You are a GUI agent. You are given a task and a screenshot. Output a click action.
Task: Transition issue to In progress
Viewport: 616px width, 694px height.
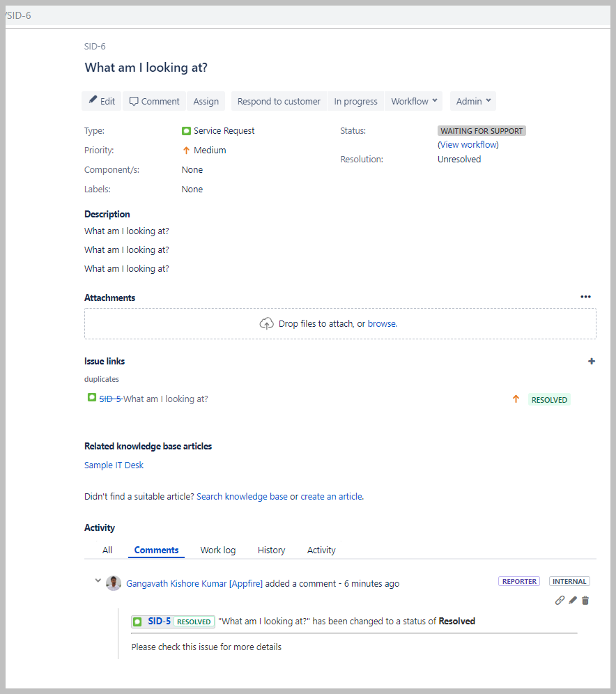pyautogui.click(x=356, y=101)
